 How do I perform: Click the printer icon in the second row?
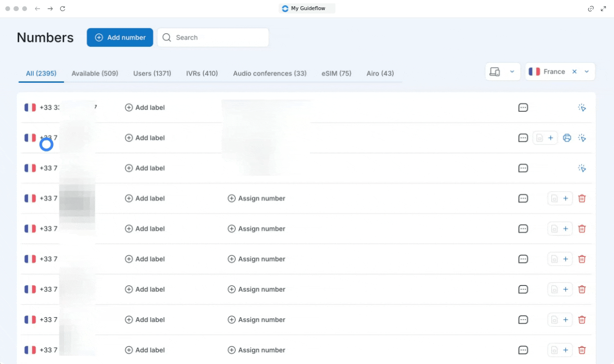(567, 138)
